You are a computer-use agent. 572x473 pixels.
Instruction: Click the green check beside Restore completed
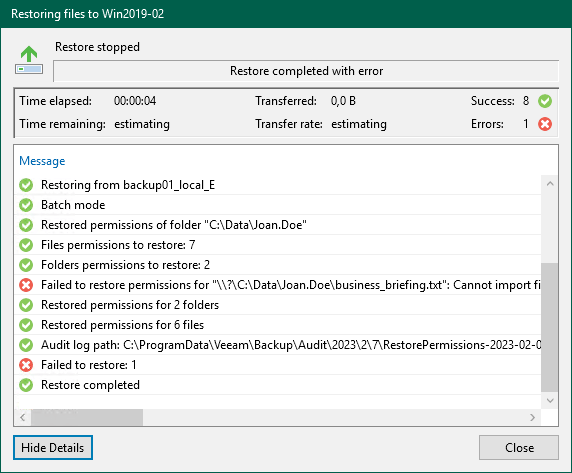[x=26, y=385]
